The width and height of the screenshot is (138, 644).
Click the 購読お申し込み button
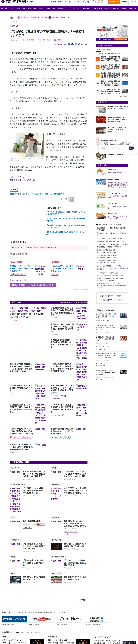click(114, 2)
